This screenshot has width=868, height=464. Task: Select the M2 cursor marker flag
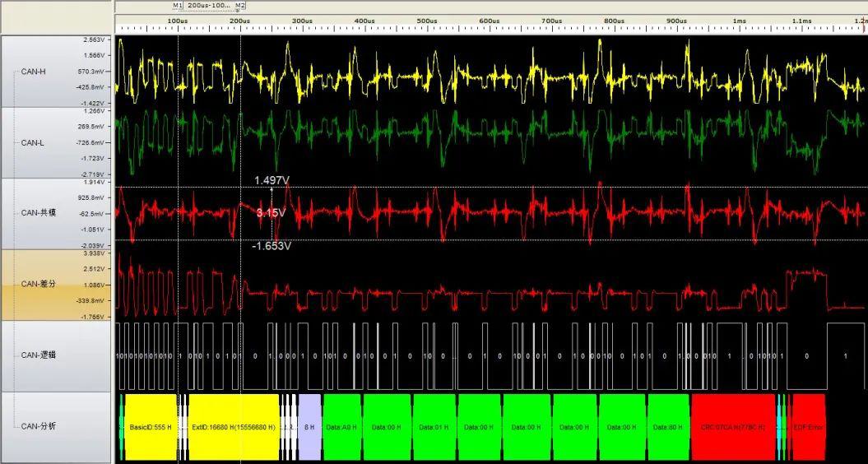(239, 5)
